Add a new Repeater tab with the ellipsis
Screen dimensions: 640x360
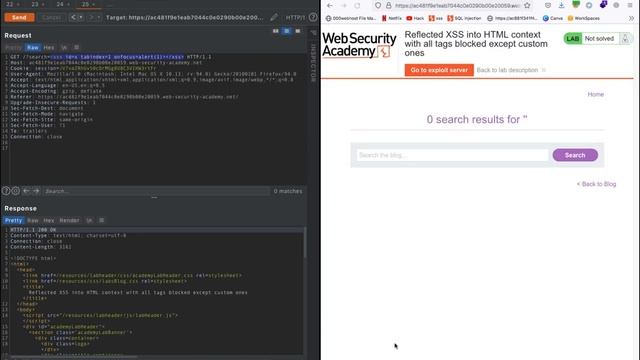pyautogui.click(x=109, y=4)
